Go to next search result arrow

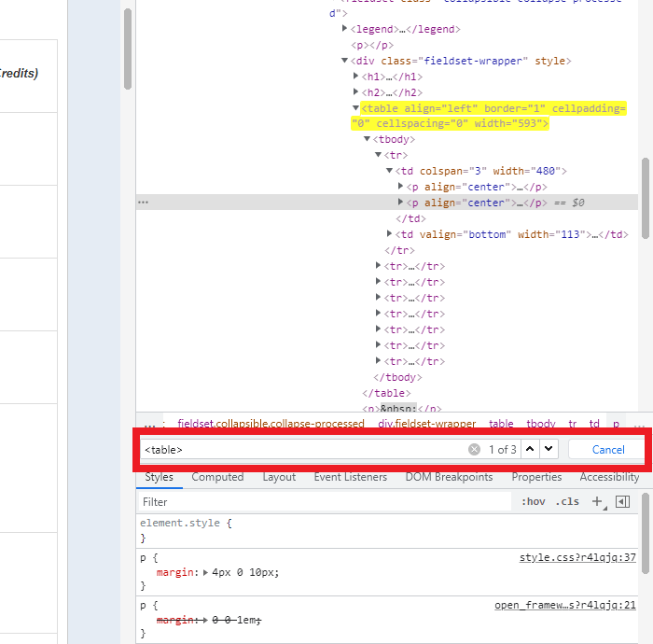[x=549, y=449]
